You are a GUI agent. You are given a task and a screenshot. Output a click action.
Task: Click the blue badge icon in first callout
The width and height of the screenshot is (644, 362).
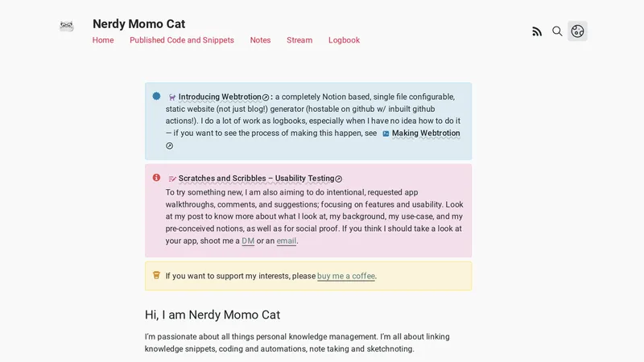coord(156,97)
